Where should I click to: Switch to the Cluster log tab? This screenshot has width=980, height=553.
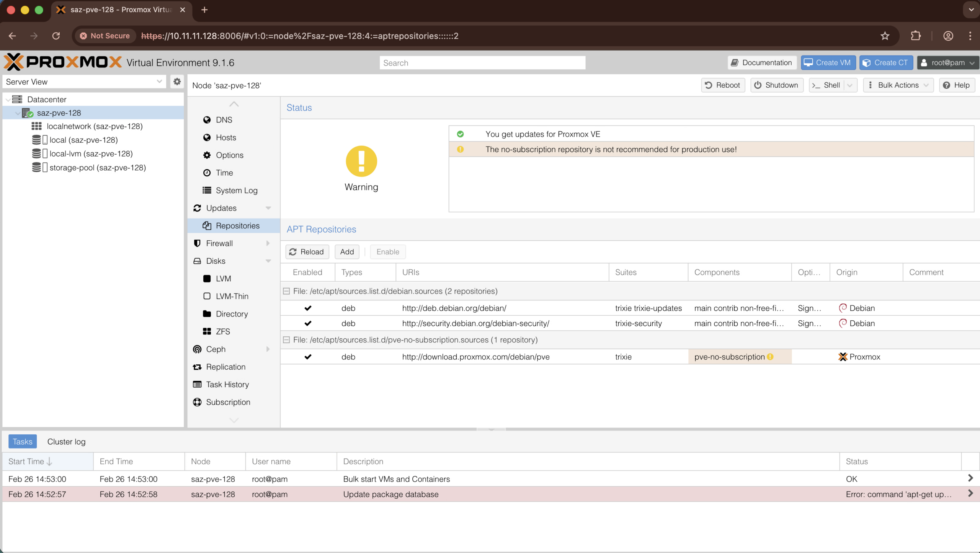coord(66,442)
